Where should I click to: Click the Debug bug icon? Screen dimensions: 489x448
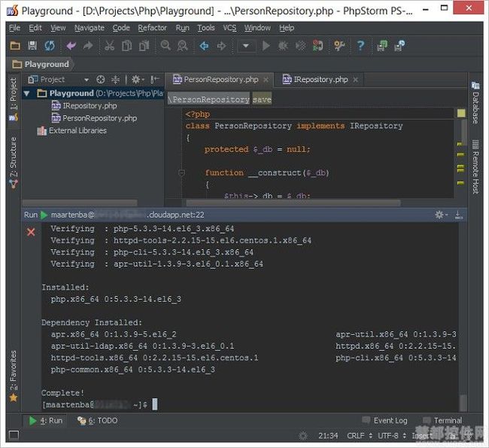283,46
